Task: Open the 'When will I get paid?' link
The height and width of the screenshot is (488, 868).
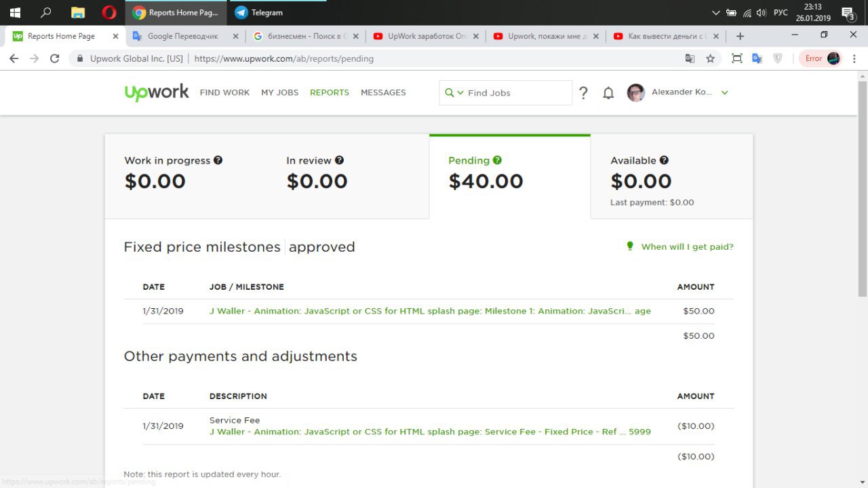Action: coord(687,246)
